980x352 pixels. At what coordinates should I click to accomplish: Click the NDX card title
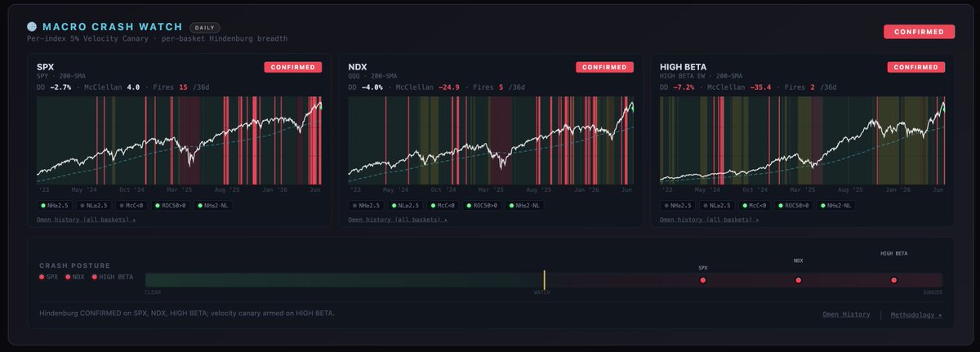(357, 66)
